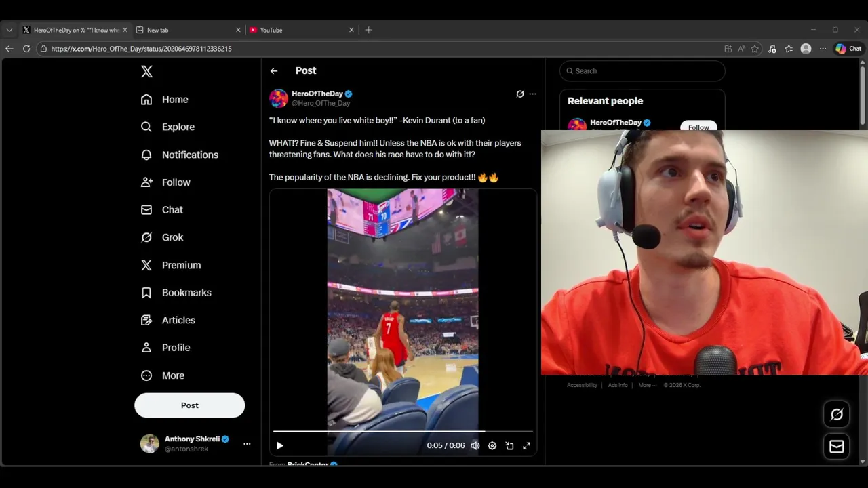Open the Ads info footer link

618,385
